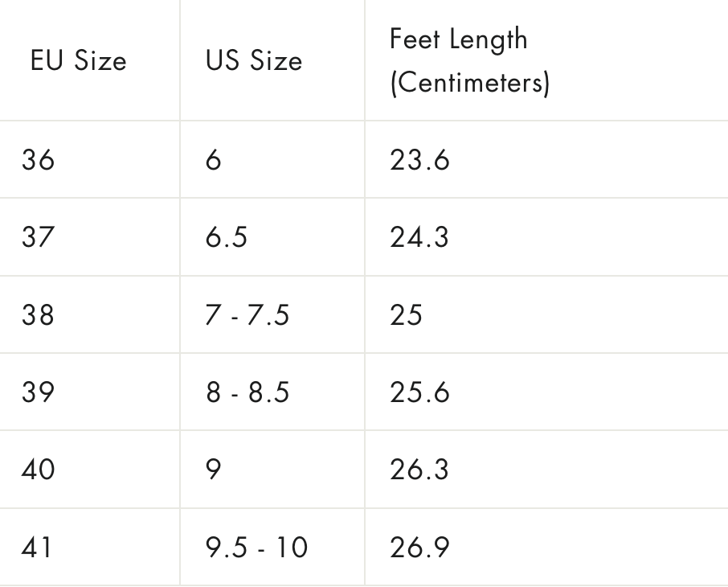Click the 26.9 feet length value
Image resolution: width=728 pixels, height=587 pixels.
(419, 547)
